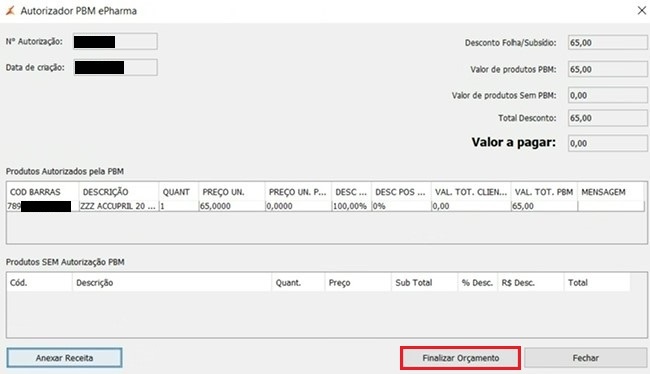This screenshot has height=374, width=650.
Task: Click the Total Desconto value field
Action: pos(607,118)
